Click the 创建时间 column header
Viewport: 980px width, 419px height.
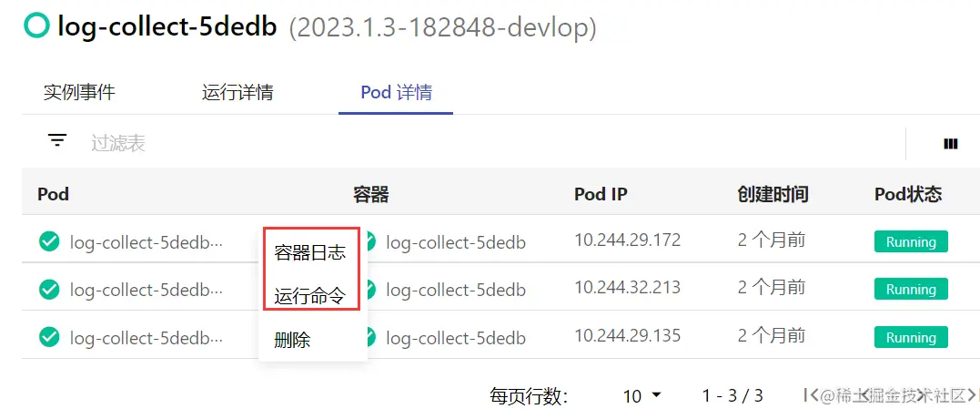click(773, 194)
